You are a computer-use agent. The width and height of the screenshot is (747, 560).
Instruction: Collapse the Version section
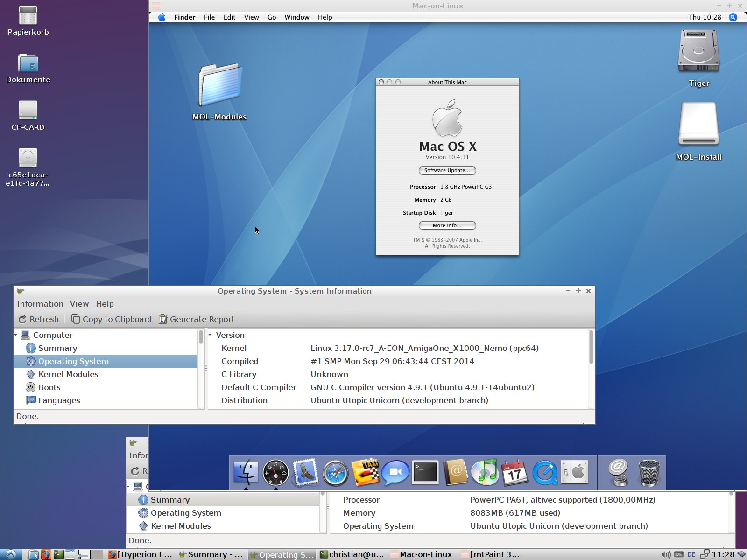(210, 335)
